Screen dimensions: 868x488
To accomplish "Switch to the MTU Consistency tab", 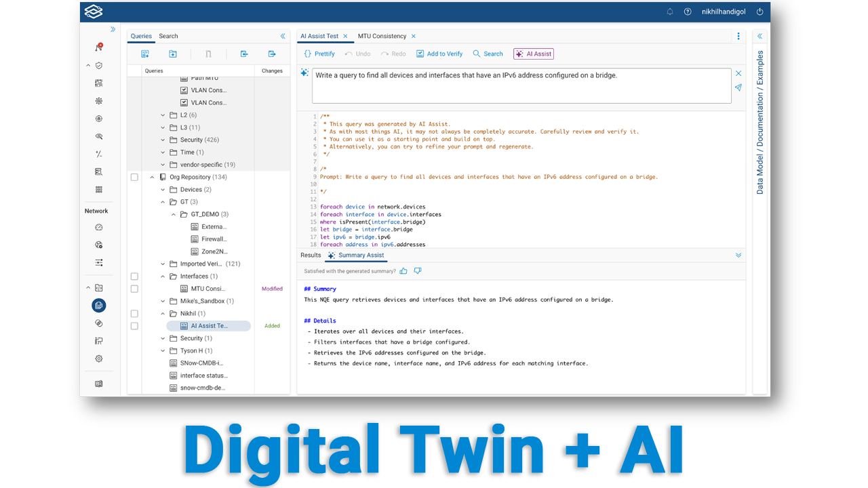I will click(x=382, y=37).
